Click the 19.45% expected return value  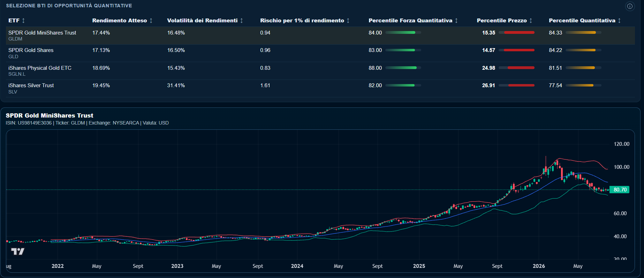click(101, 85)
